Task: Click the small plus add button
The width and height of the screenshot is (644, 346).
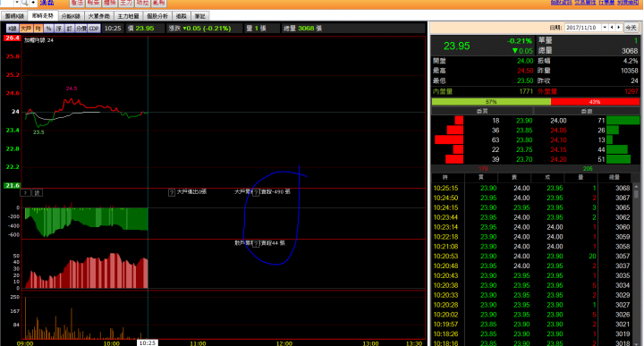Action: point(33,3)
